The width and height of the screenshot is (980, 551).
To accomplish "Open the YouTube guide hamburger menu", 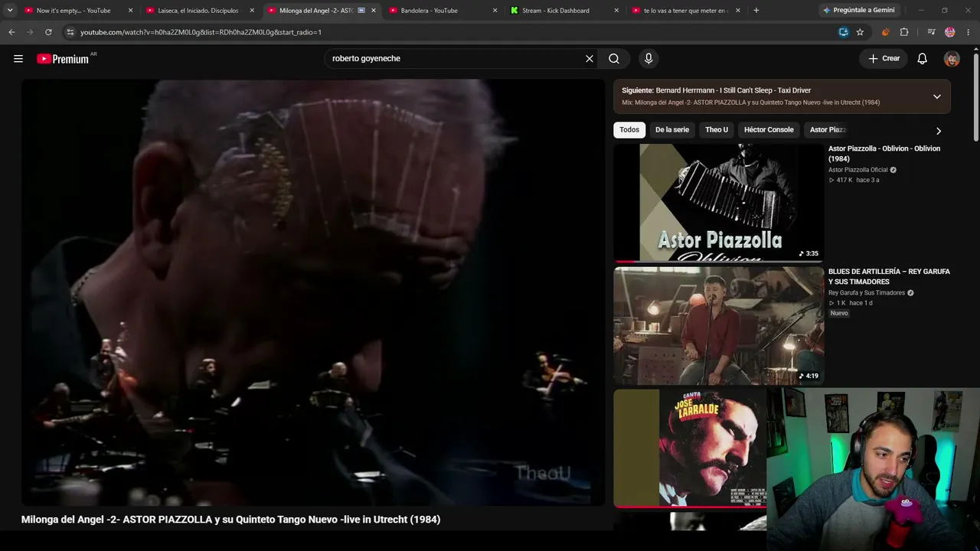I will [x=18, y=59].
